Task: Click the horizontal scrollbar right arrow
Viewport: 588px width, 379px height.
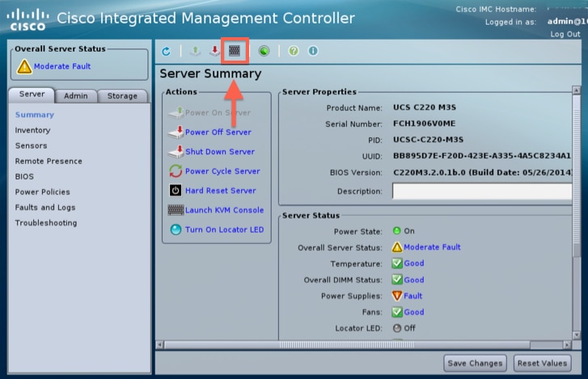Action: click(567, 344)
